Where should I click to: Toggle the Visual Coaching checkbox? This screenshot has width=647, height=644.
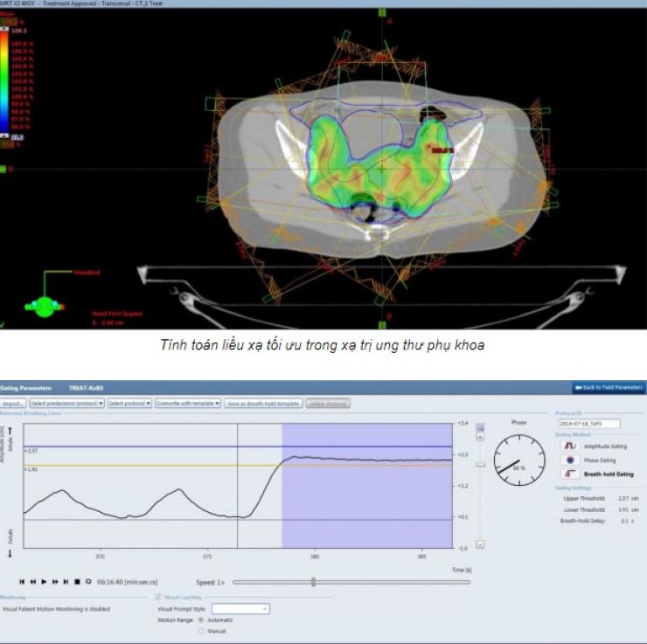coord(158,598)
